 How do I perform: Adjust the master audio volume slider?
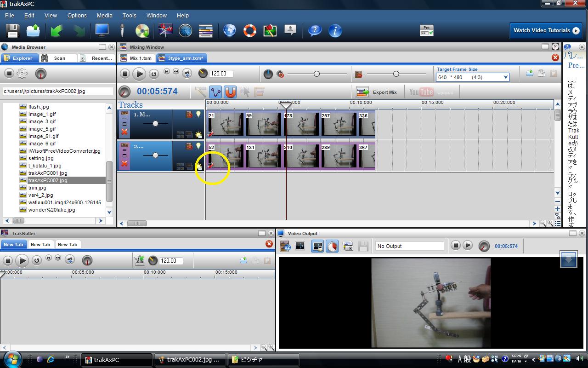click(x=317, y=74)
